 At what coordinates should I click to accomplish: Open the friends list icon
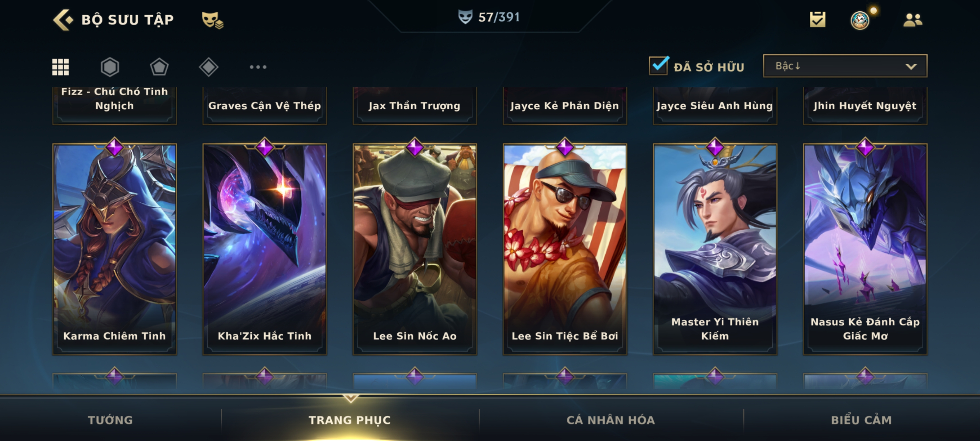[913, 20]
